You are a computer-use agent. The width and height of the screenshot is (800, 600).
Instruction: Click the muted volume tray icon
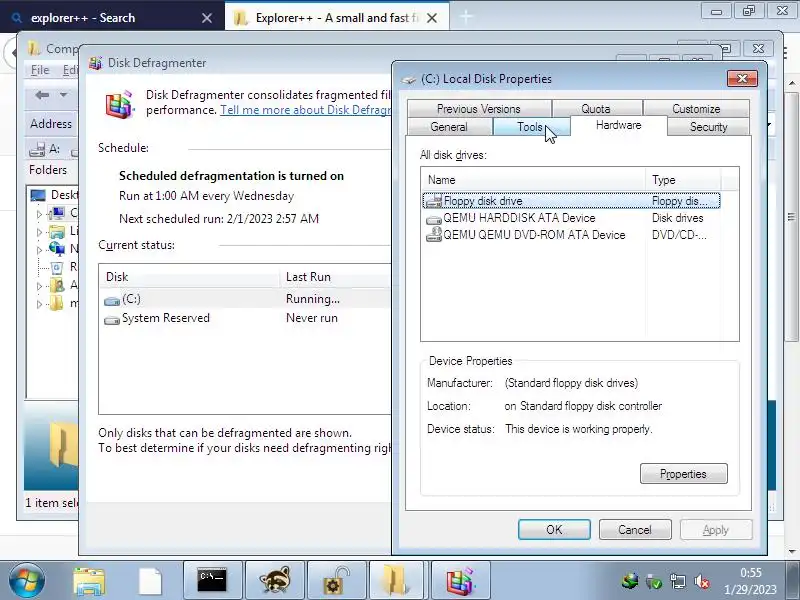click(x=702, y=581)
